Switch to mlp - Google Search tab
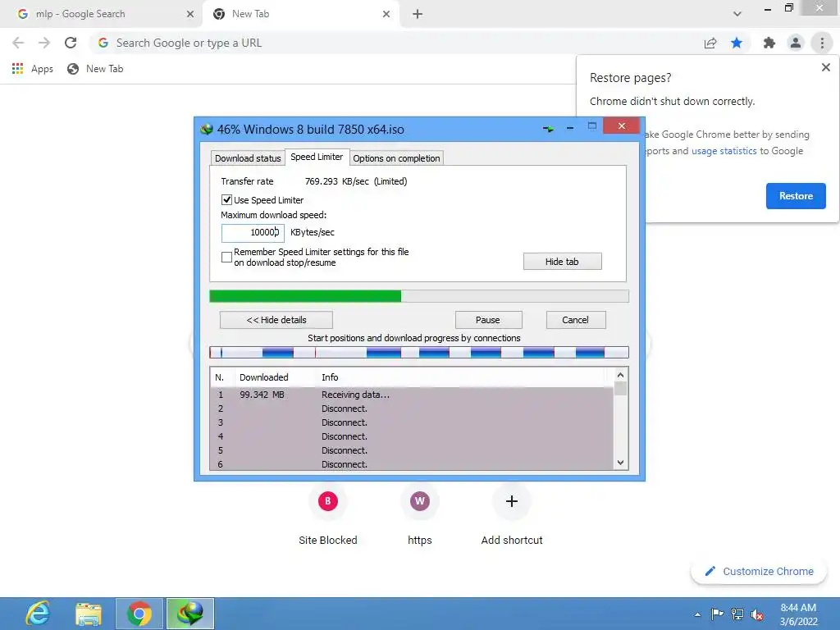Image resolution: width=840 pixels, height=630 pixels. [x=102, y=14]
